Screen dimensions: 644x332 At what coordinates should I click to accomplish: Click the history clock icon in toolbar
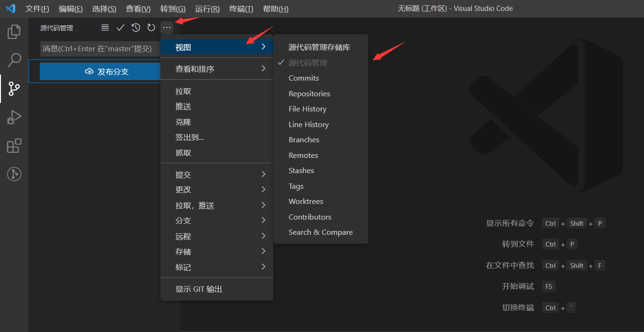[x=136, y=28]
